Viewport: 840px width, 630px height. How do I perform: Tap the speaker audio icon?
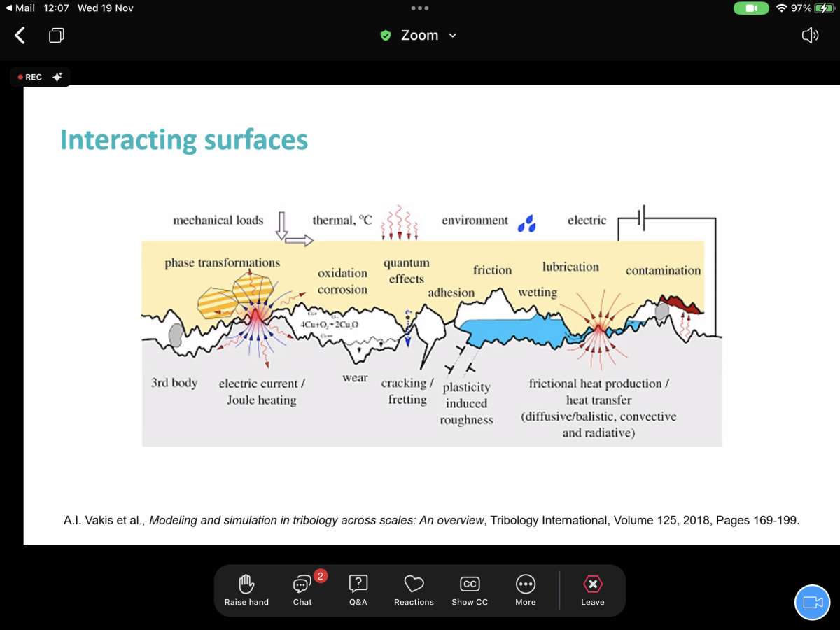[x=810, y=35]
